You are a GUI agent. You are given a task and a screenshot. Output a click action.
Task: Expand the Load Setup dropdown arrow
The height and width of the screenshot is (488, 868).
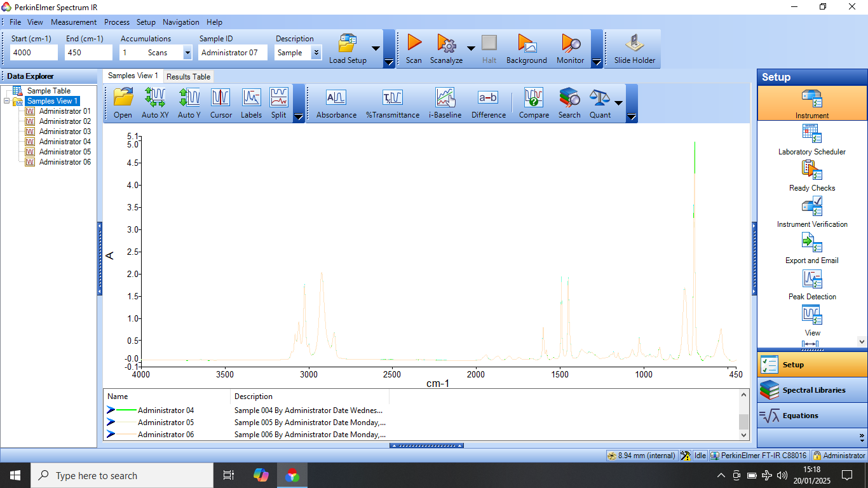(x=376, y=48)
